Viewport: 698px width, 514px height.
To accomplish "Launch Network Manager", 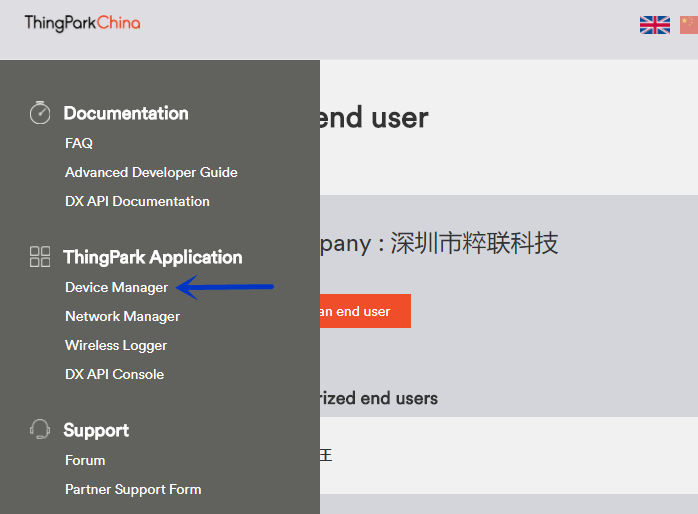I will pyautogui.click(x=122, y=316).
